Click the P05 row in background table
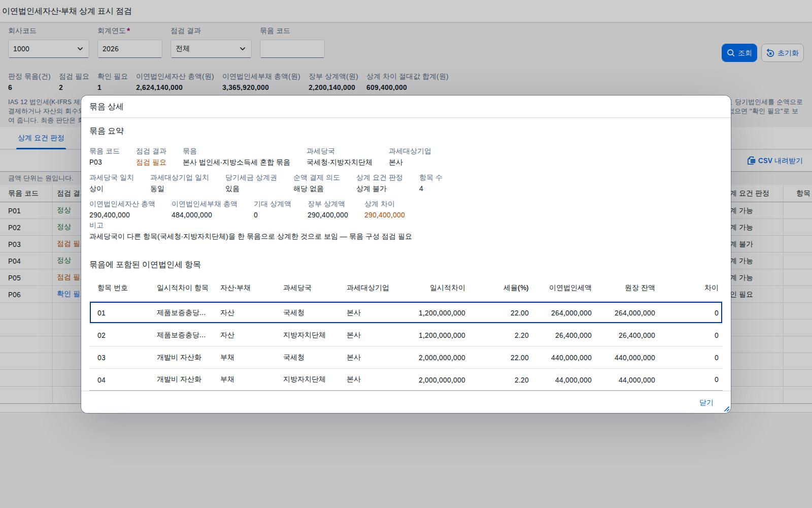This screenshot has height=508, width=812. tap(41, 277)
